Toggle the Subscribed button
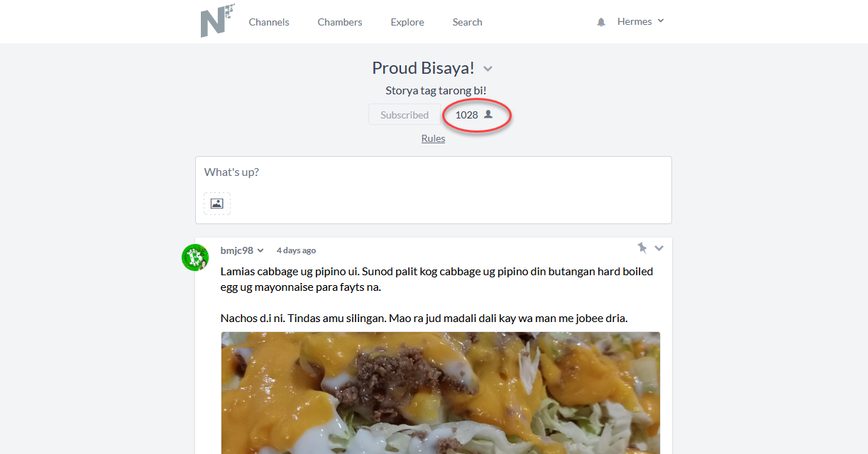 [x=405, y=114]
